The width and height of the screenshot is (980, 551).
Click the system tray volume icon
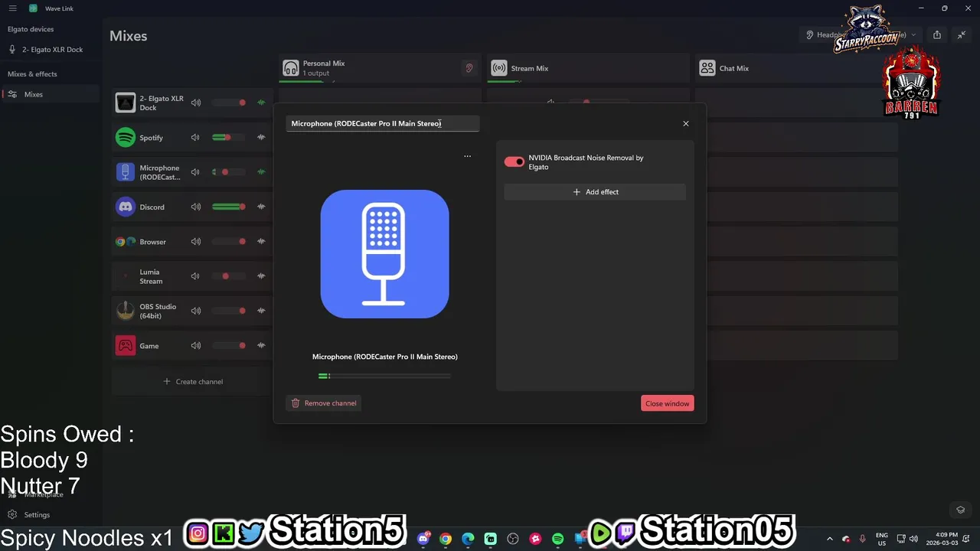913,539
